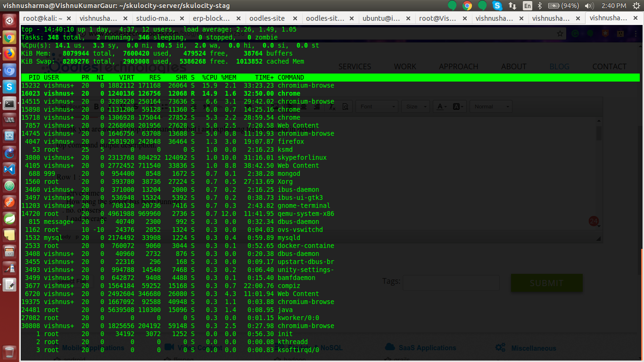Open Skype from the dock
This screenshot has width=644, height=362.
[9, 87]
